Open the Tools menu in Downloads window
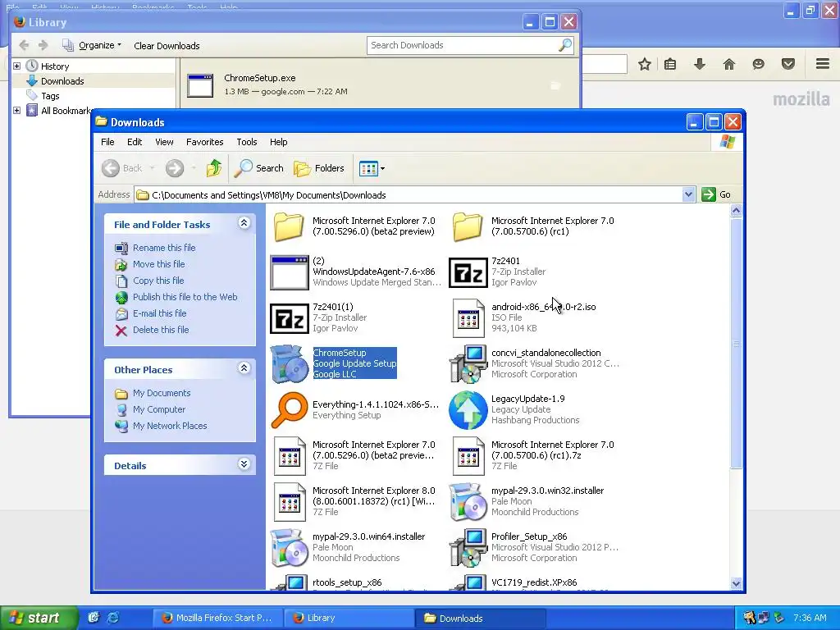Image resolution: width=840 pixels, height=630 pixels. click(x=246, y=142)
